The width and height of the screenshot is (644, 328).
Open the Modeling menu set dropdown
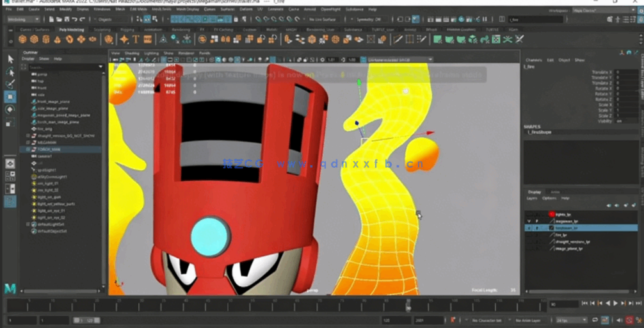coord(24,19)
